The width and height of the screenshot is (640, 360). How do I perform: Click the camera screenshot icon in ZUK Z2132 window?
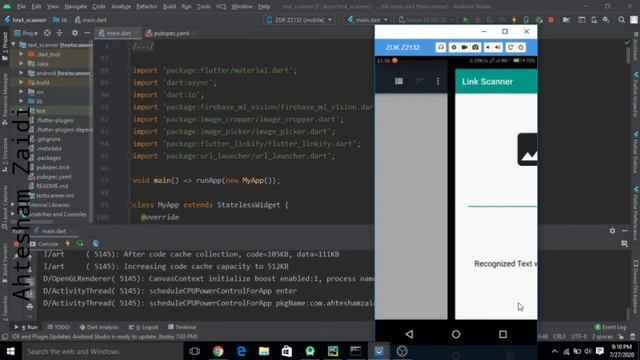476,47
